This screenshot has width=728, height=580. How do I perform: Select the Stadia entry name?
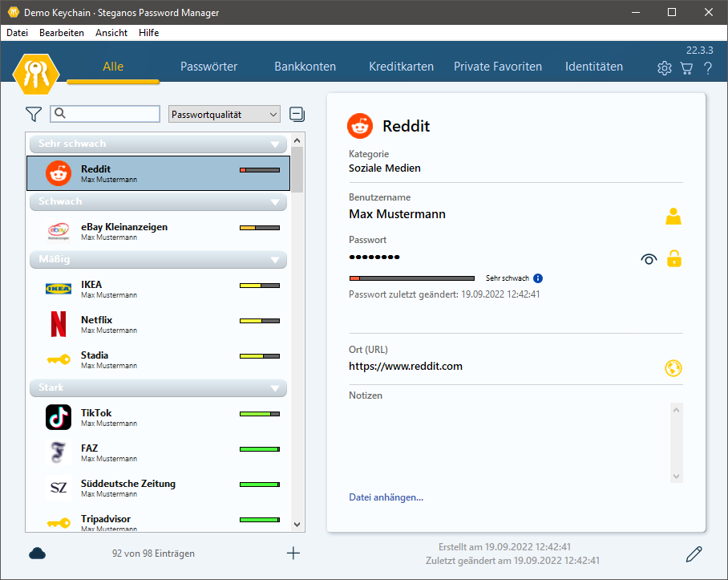95,355
